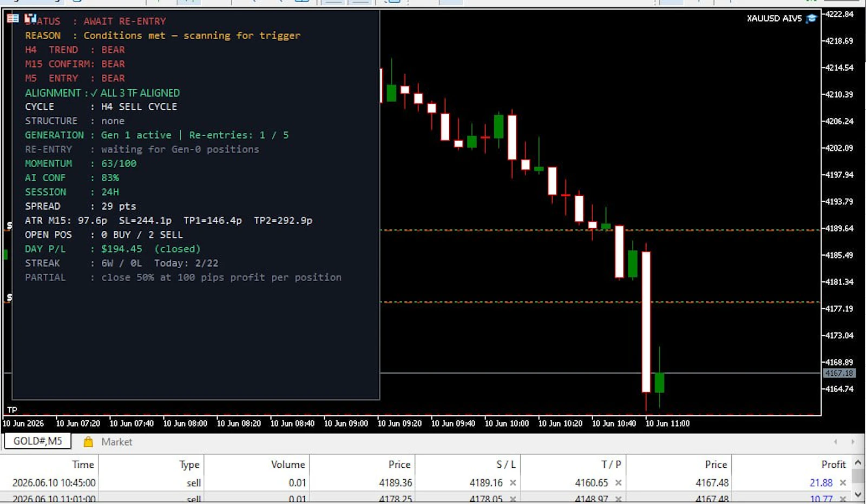Open the Market tab
Viewport: 866px width, 504px height.
tap(116, 442)
